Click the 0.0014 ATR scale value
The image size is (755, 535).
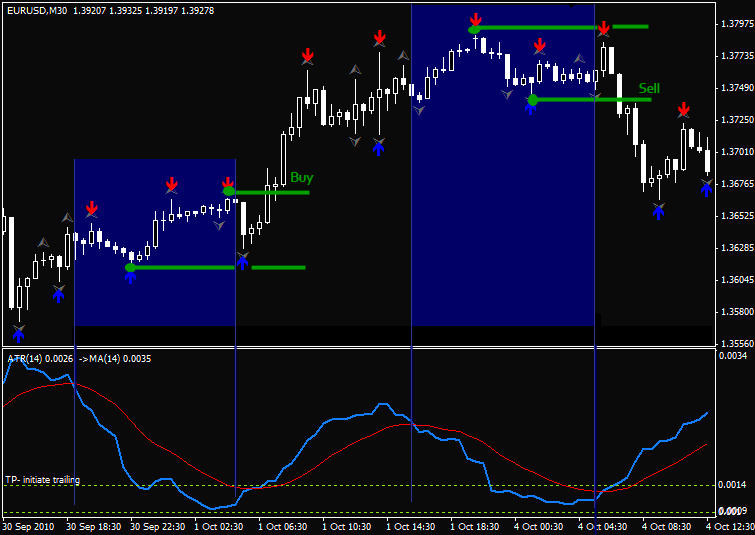pyautogui.click(x=732, y=485)
